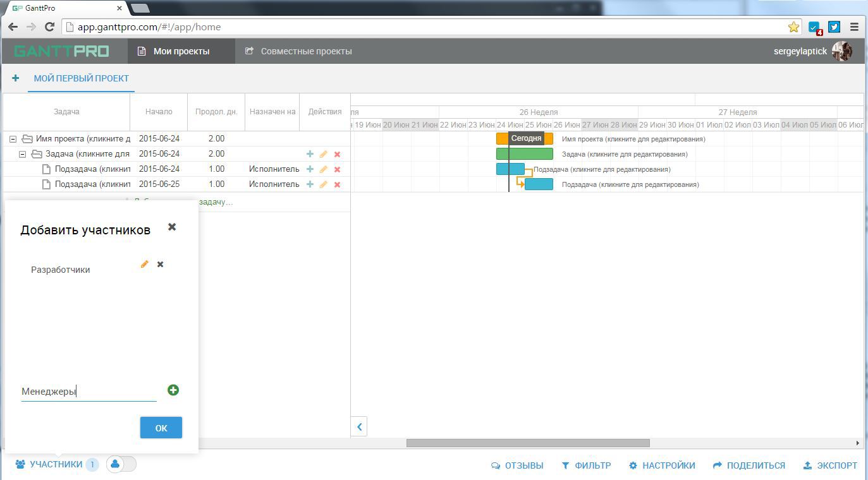The width and height of the screenshot is (868, 480).
Task: Open Chrome hamburger menu
Action: [x=854, y=27]
